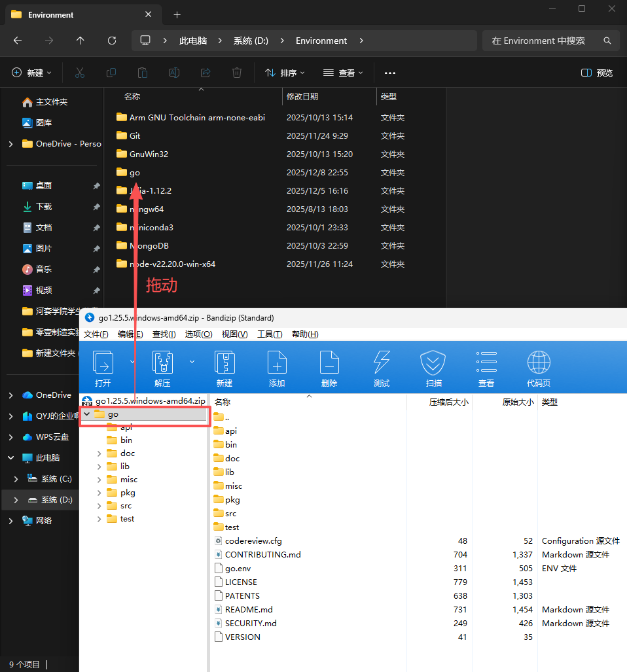Open the Tools (工具) menu
This screenshot has width=627, height=672.
pyautogui.click(x=269, y=334)
